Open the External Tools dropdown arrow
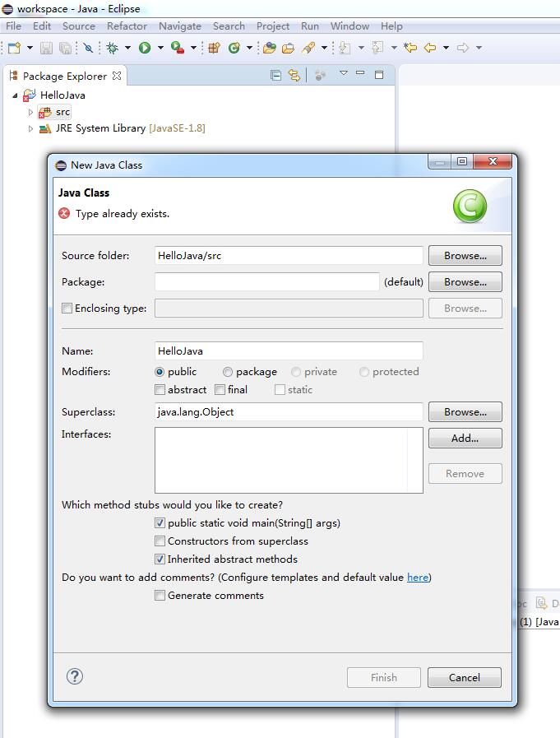The height and width of the screenshot is (738, 560). point(193,48)
